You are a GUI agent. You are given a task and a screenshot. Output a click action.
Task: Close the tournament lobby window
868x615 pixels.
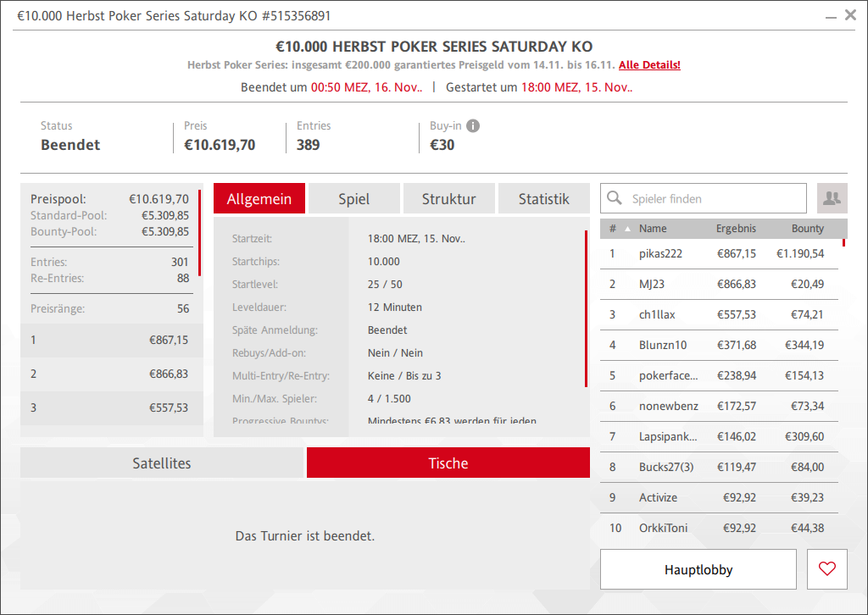[x=850, y=15]
